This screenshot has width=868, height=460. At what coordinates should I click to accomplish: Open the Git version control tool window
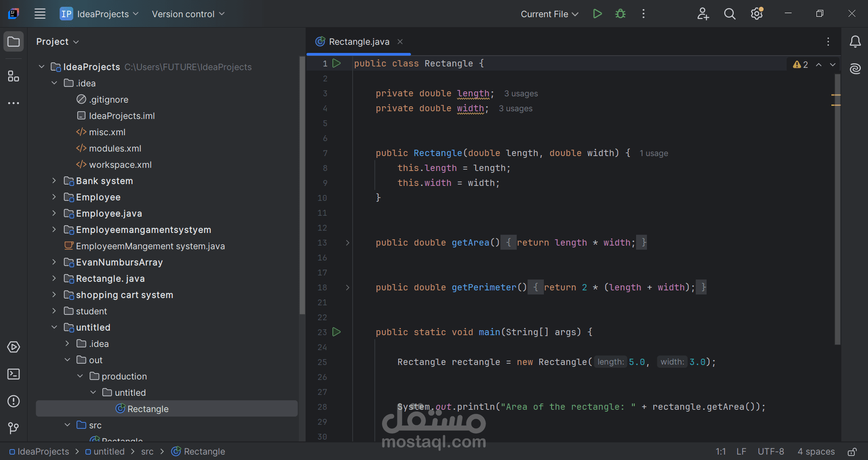(x=14, y=428)
